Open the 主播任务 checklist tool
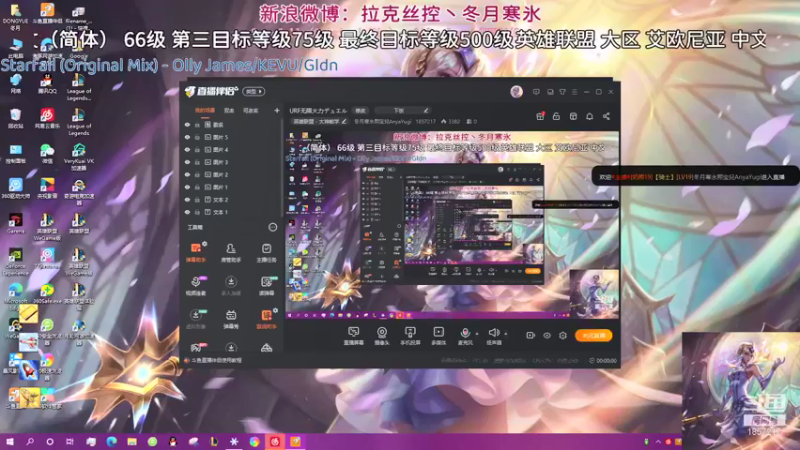This screenshot has width=800, height=450. (266, 253)
